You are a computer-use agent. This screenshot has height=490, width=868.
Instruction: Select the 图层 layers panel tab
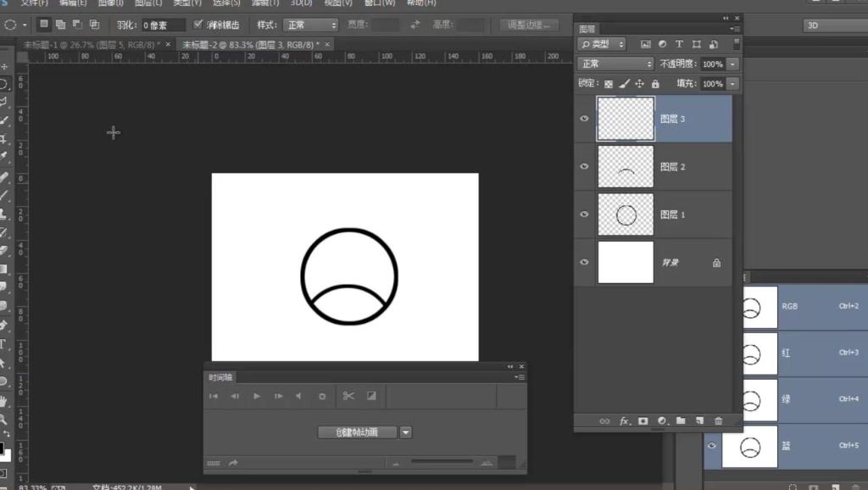[587, 29]
